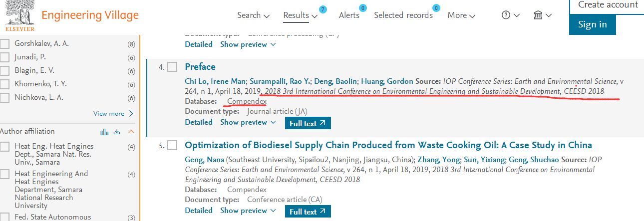This screenshot has width=644, height=221.
Task: Open the More menu
Action: (461, 15)
